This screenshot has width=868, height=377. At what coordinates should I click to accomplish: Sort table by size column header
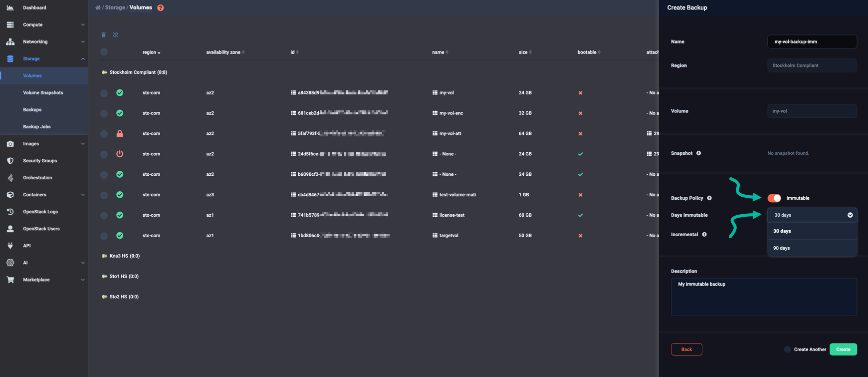(x=525, y=52)
